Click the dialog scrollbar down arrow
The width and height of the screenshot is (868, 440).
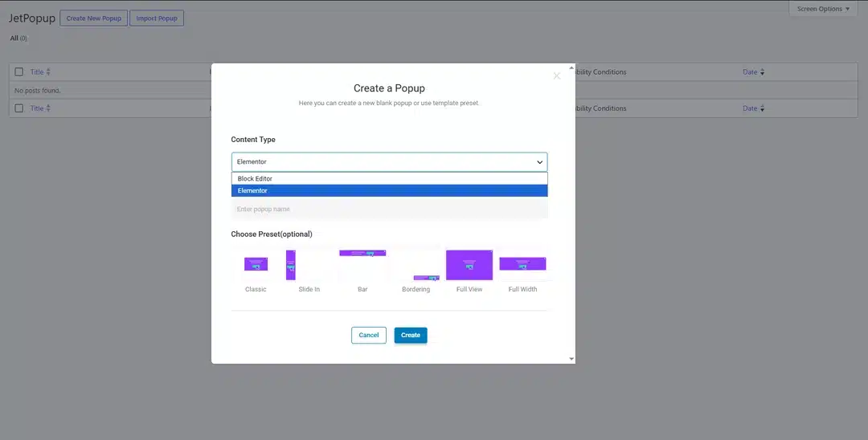pyautogui.click(x=572, y=359)
